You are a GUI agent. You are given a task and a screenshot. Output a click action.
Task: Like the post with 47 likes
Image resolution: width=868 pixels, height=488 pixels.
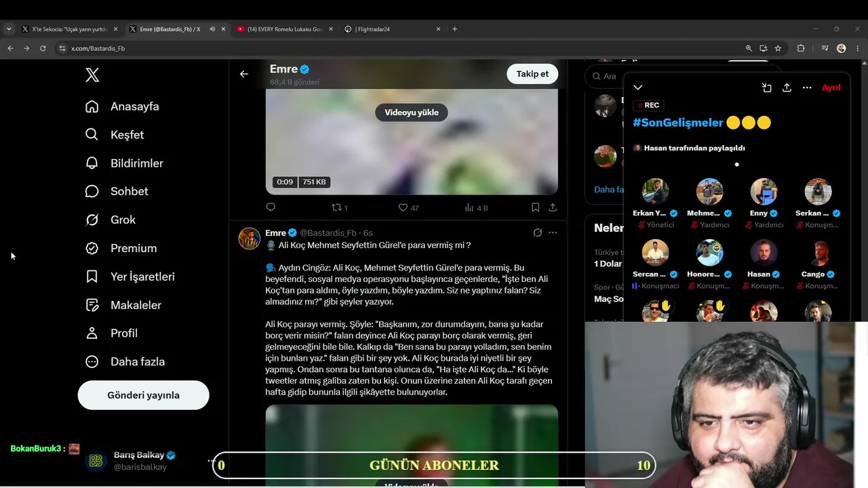click(x=408, y=207)
